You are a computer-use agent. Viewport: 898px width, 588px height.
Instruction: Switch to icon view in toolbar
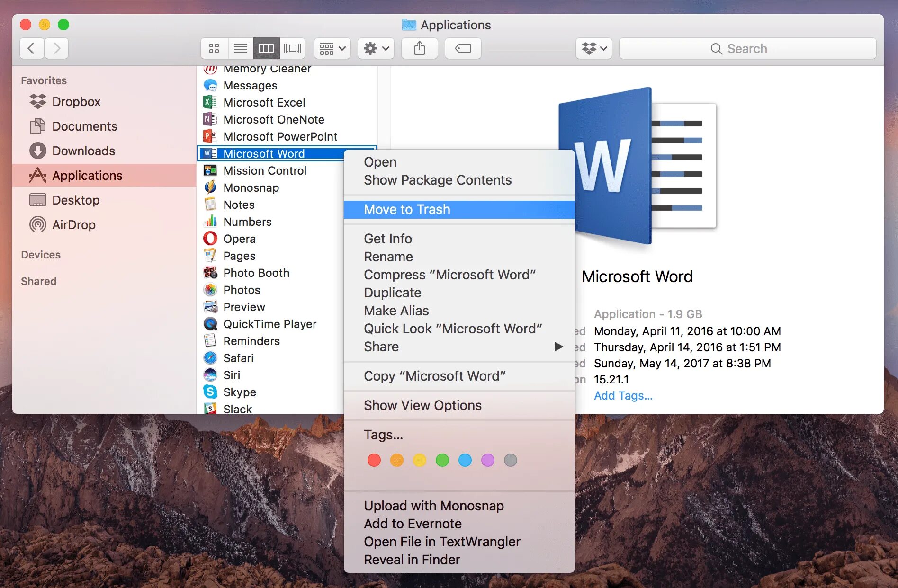[x=214, y=48]
